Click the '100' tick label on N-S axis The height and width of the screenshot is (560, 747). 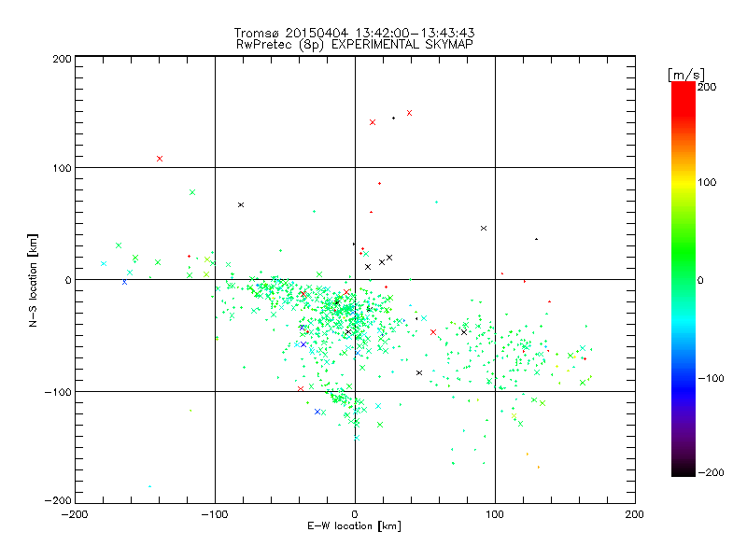pyautogui.click(x=62, y=168)
